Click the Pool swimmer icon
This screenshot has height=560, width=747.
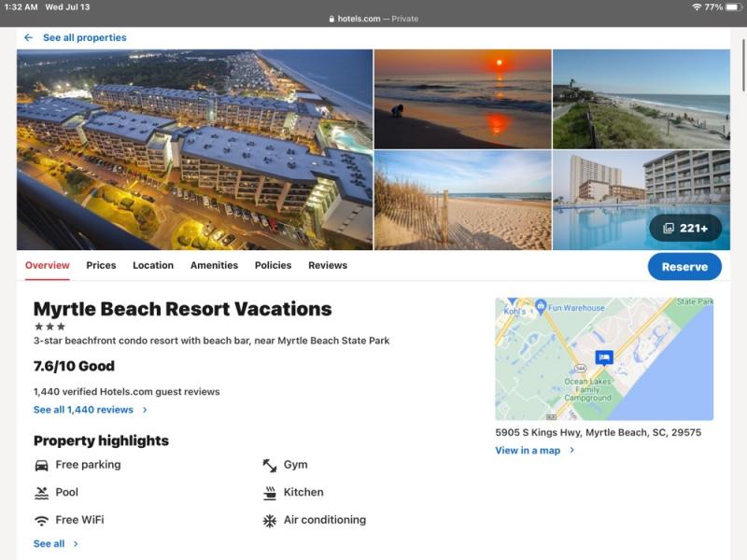[41, 493]
